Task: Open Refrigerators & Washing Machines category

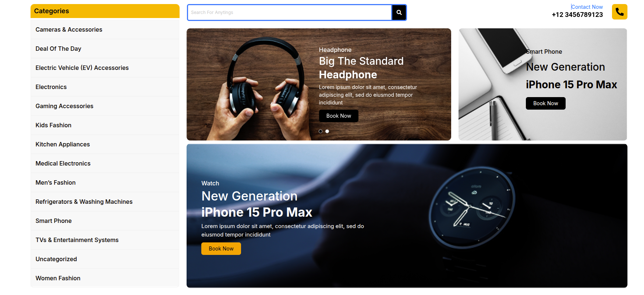Action: [105, 202]
